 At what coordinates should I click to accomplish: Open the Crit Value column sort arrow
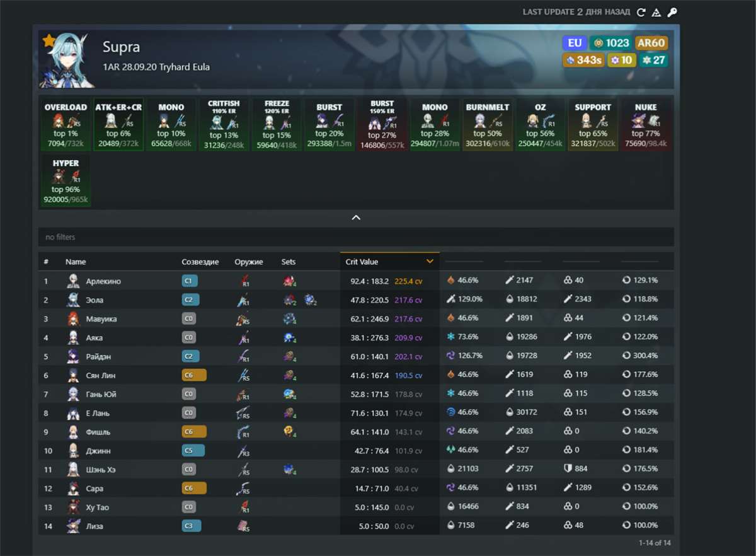tap(430, 262)
